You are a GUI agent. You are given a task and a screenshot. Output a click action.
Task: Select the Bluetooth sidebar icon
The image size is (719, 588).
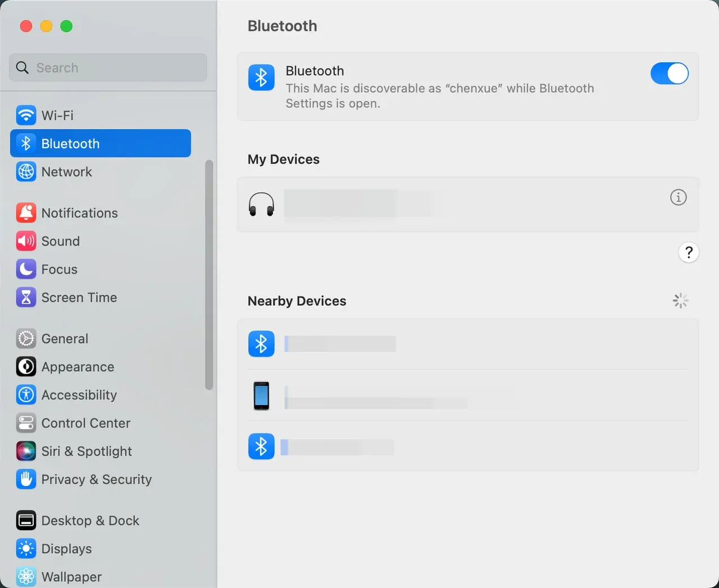coord(26,143)
